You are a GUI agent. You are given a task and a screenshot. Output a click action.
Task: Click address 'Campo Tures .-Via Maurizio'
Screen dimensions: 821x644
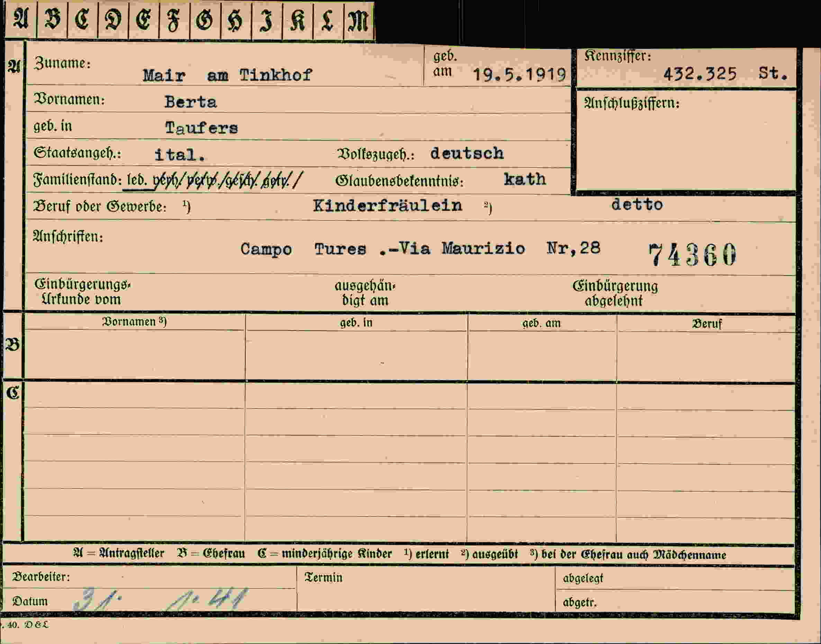[x=382, y=249]
